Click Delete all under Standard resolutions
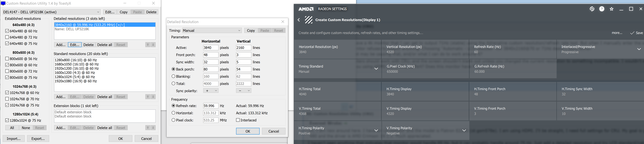This screenshot has height=144, width=644. coord(104,97)
